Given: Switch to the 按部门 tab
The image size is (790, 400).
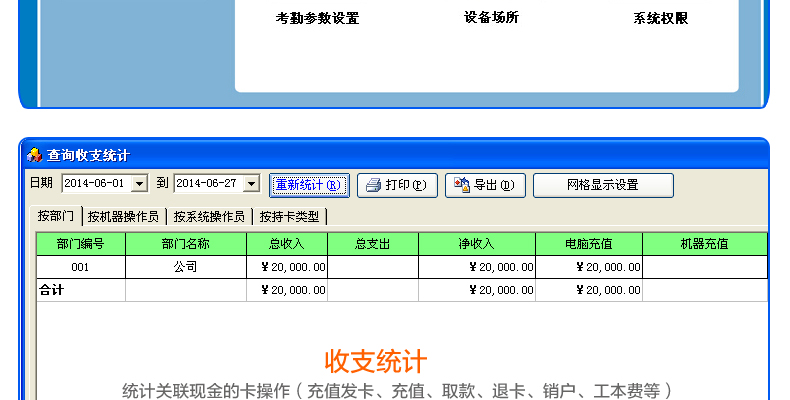Looking at the screenshot, I should [x=56, y=216].
